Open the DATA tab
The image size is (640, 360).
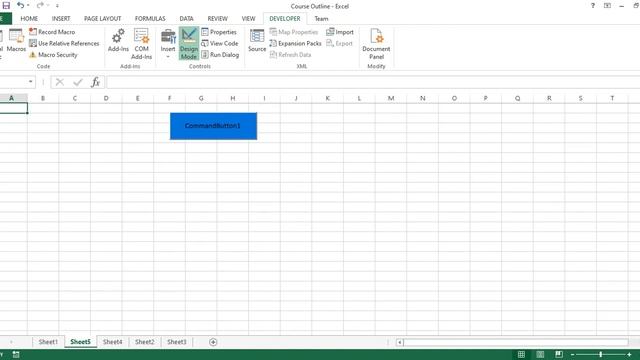pyautogui.click(x=187, y=19)
